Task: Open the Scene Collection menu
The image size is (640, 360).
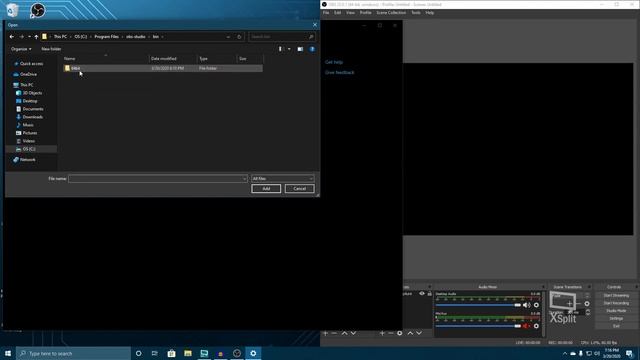Action: 391,13
